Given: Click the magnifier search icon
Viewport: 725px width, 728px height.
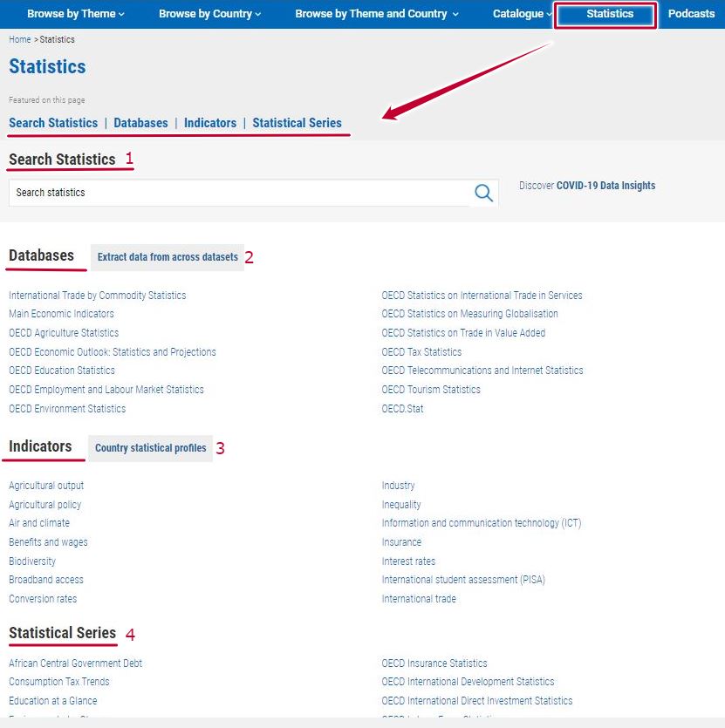Looking at the screenshot, I should click(483, 193).
